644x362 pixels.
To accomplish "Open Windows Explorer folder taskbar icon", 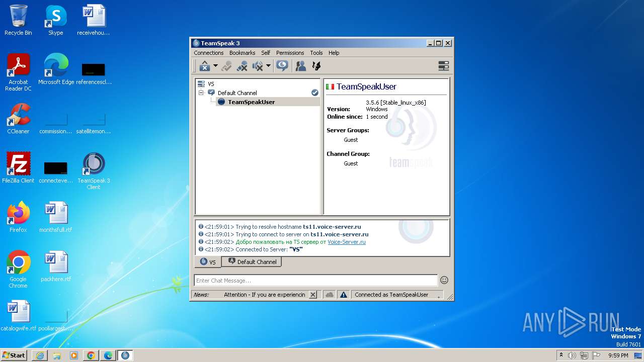I will 57,355.
